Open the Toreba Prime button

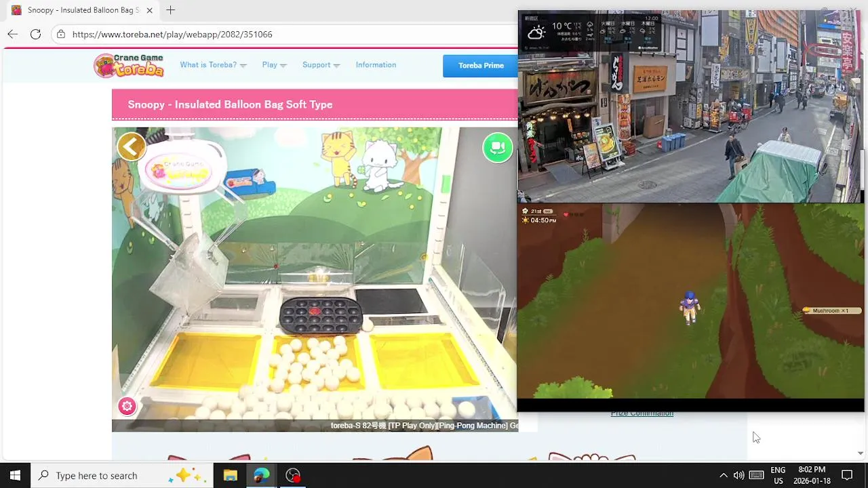tap(481, 66)
